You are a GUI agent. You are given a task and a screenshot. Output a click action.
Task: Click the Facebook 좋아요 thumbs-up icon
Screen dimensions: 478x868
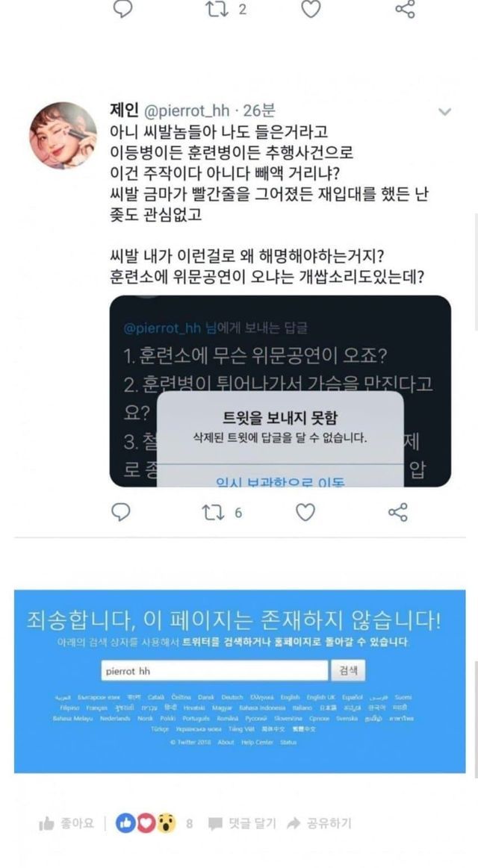tap(46, 824)
